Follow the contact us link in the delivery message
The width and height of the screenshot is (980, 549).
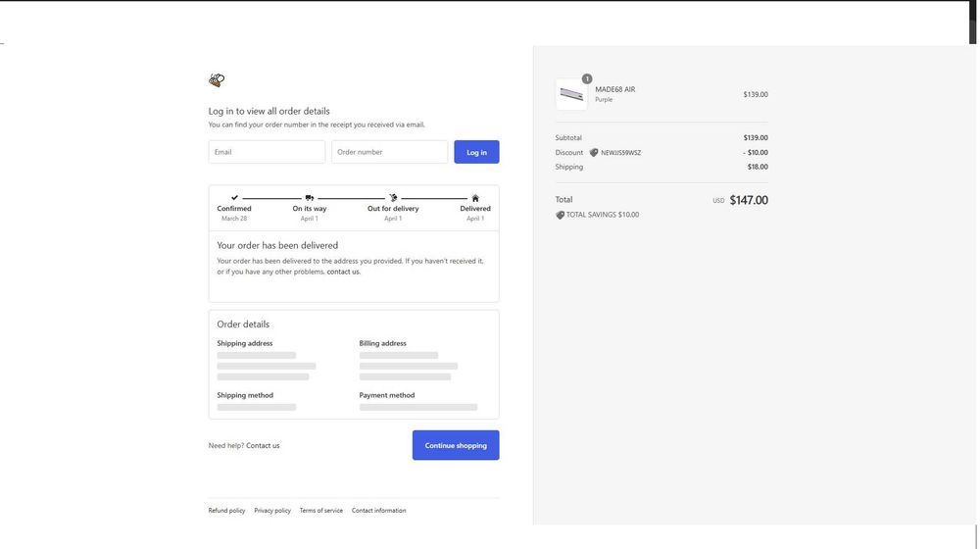343,272
